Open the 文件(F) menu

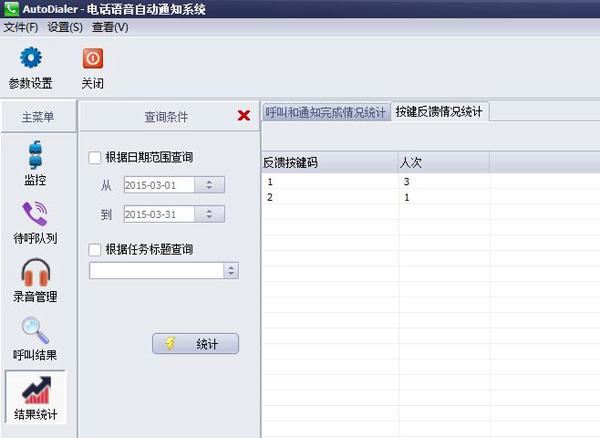tap(20, 27)
